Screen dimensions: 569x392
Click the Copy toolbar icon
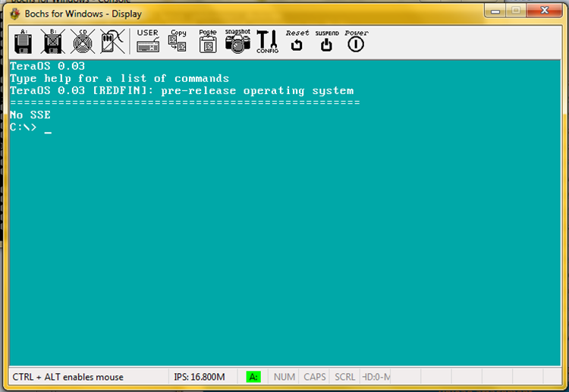click(178, 41)
